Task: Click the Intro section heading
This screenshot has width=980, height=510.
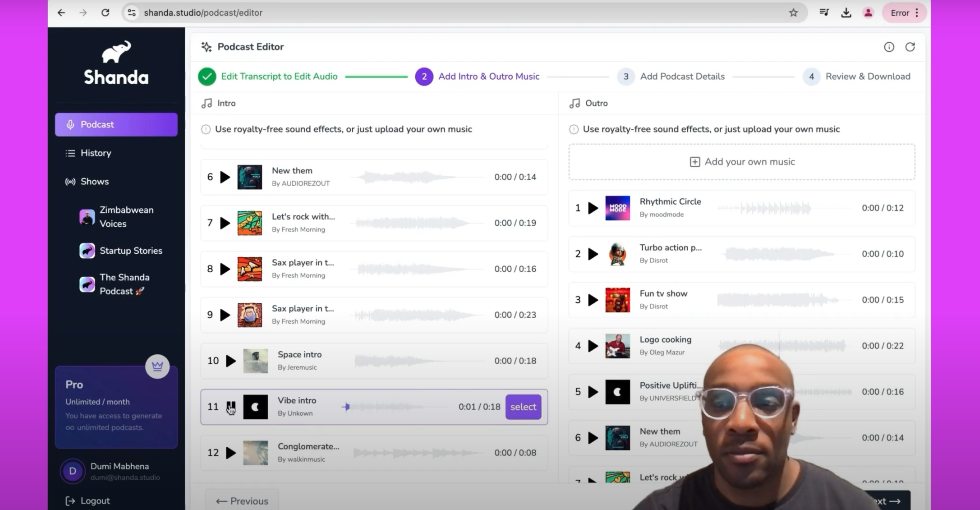Action: click(x=218, y=103)
